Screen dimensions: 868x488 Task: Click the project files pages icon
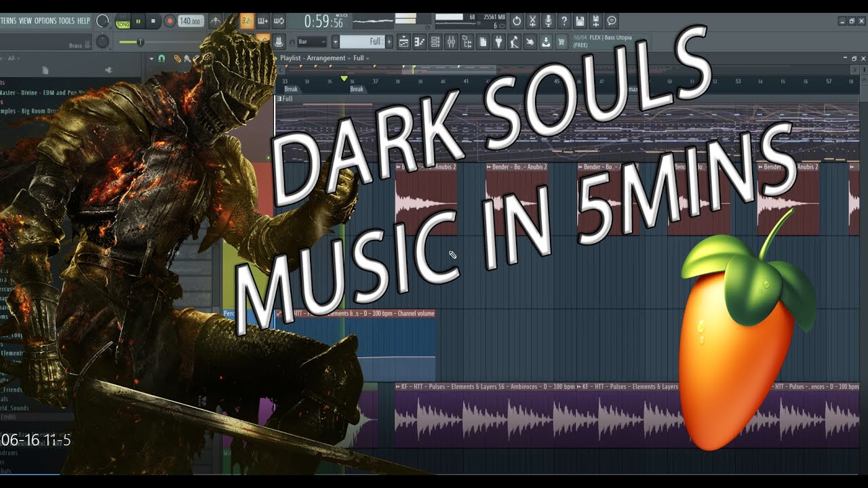click(483, 42)
